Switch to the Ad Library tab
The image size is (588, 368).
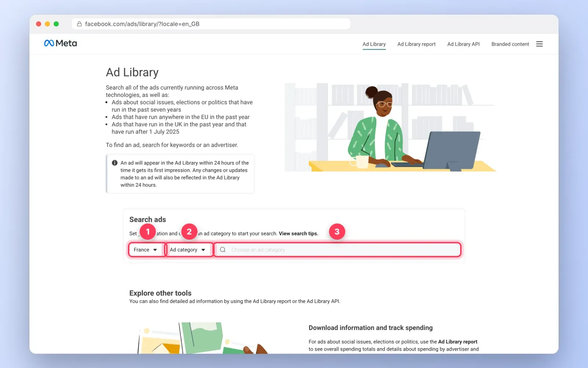point(374,44)
